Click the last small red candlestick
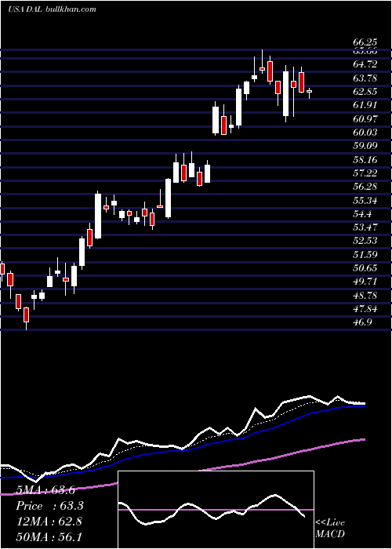Viewport: 392px width, 549px height. 309,92
